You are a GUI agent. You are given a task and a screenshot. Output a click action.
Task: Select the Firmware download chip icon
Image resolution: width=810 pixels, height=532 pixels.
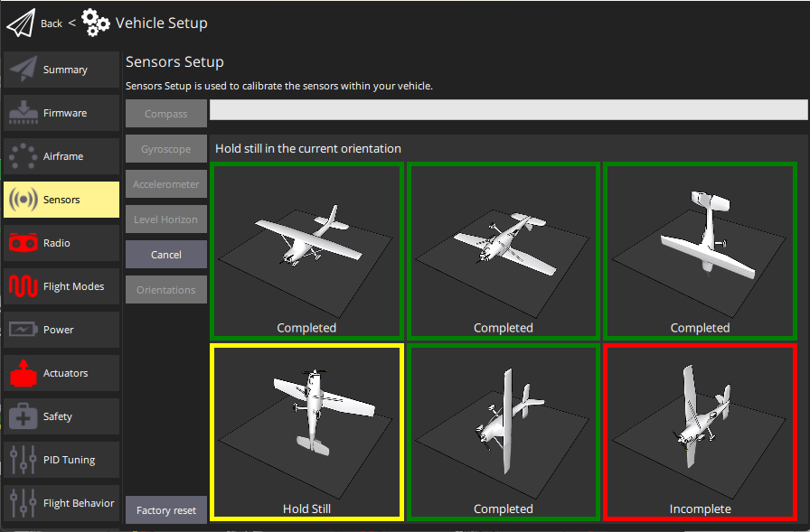[x=23, y=113]
